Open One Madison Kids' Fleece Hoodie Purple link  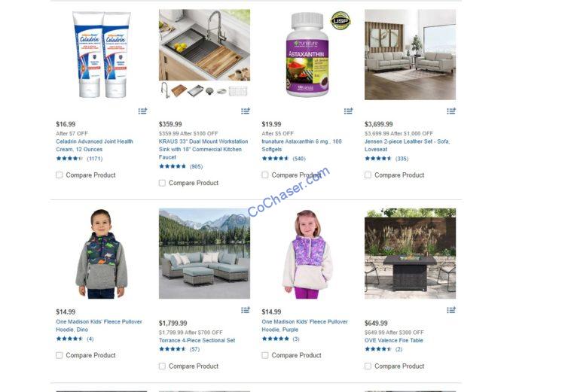pyautogui.click(x=305, y=325)
